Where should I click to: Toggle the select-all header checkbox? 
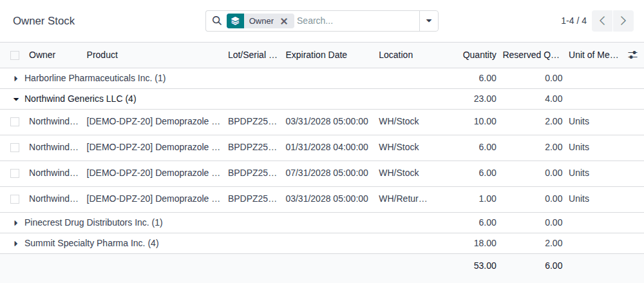(x=15, y=55)
